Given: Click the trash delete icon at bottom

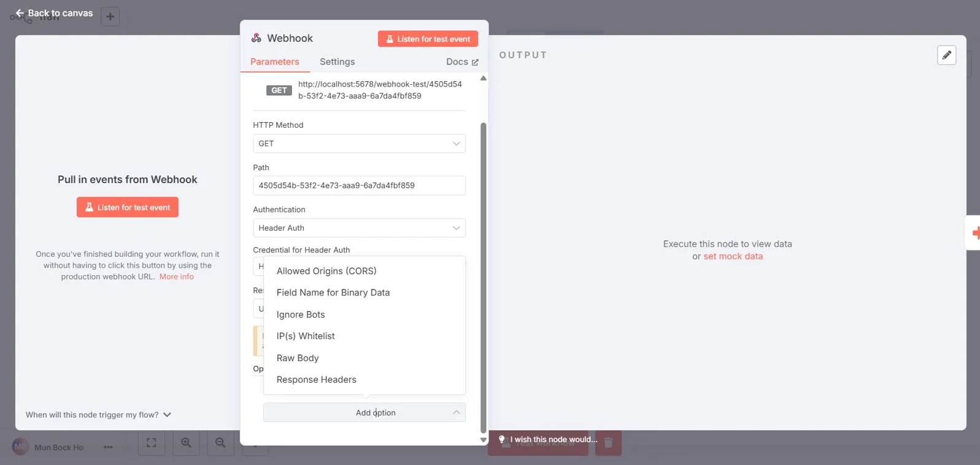Looking at the screenshot, I should pyautogui.click(x=608, y=442).
